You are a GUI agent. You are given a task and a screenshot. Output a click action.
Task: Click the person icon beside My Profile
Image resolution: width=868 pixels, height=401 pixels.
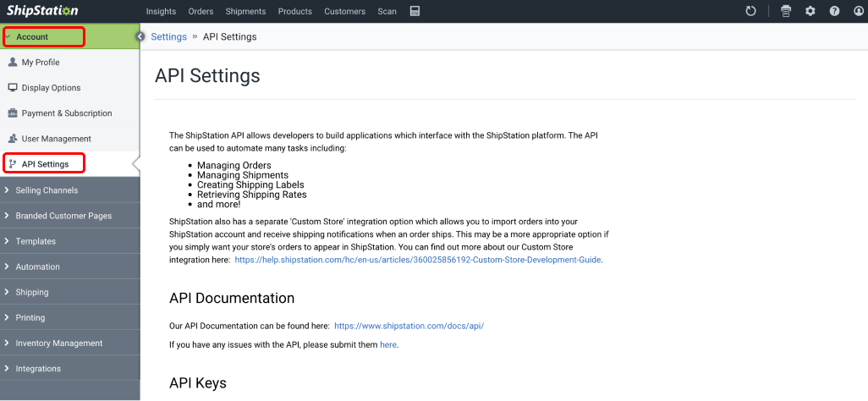(x=13, y=62)
